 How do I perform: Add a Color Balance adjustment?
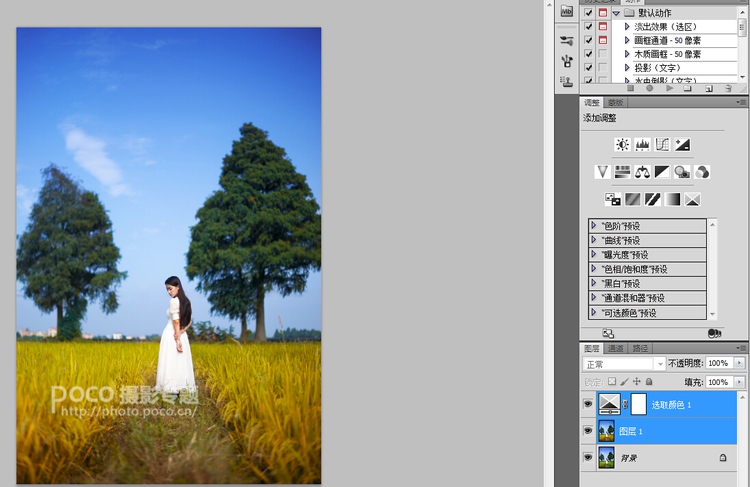click(x=642, y=172)
